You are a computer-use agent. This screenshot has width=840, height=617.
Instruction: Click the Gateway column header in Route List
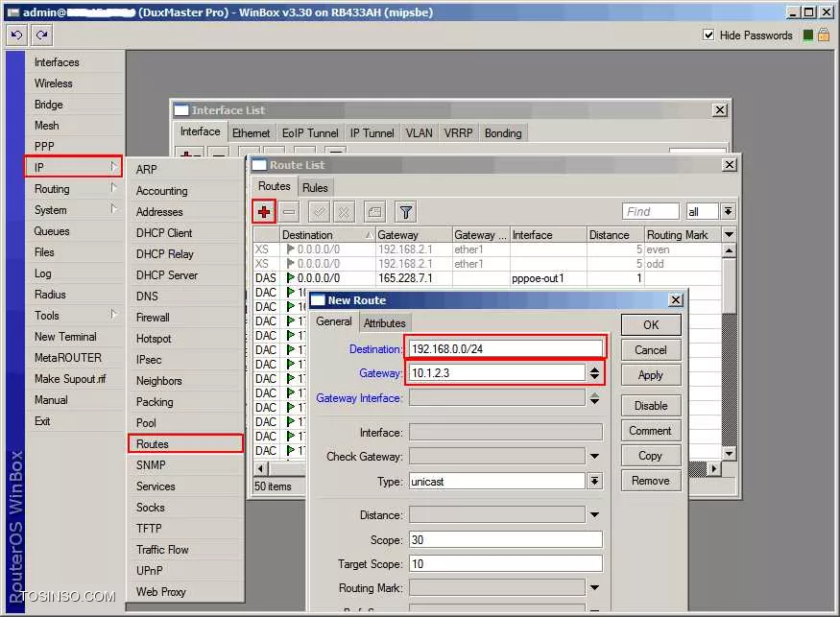pos(414,234)
